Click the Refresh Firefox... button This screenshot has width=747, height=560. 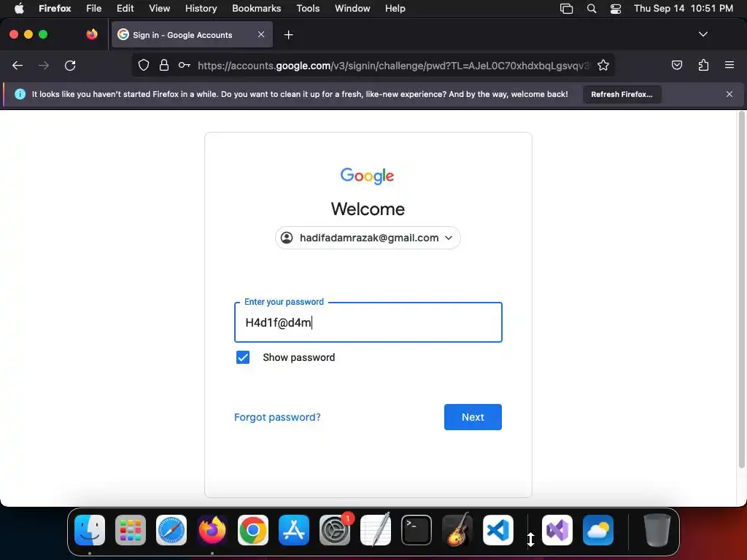622,94
